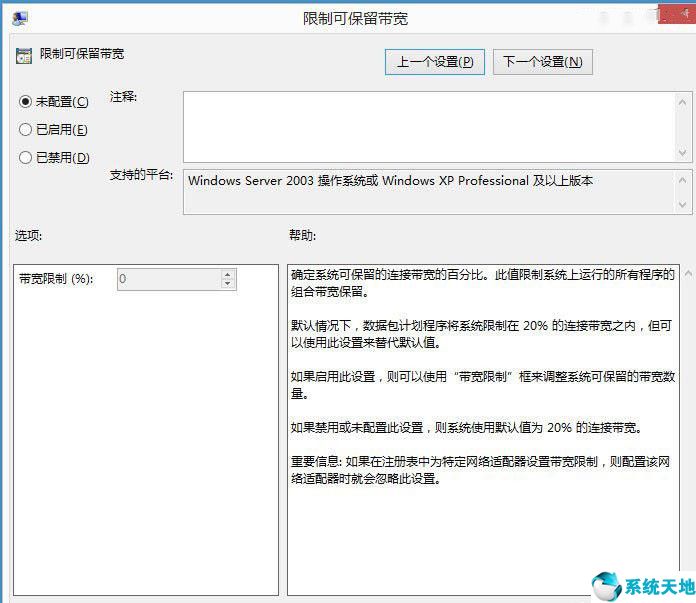Increase 带宽限制 value with the up spinner
Screen dimensions: 696x603
(x=228, y=274)
